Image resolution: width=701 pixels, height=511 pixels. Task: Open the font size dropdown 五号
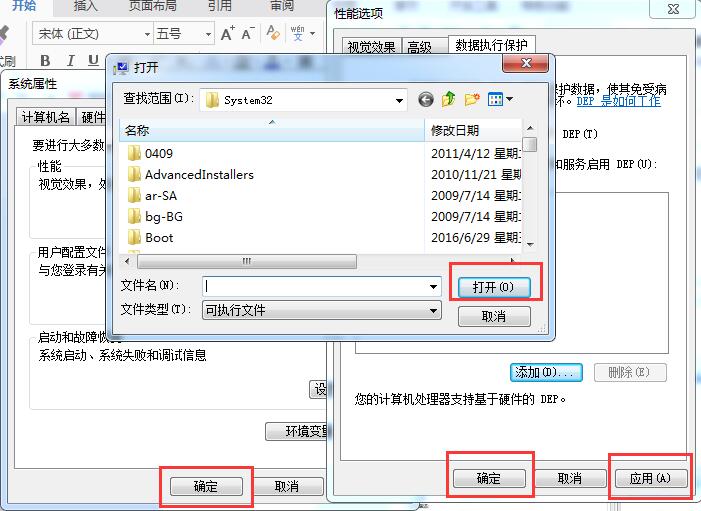(207, 34)
